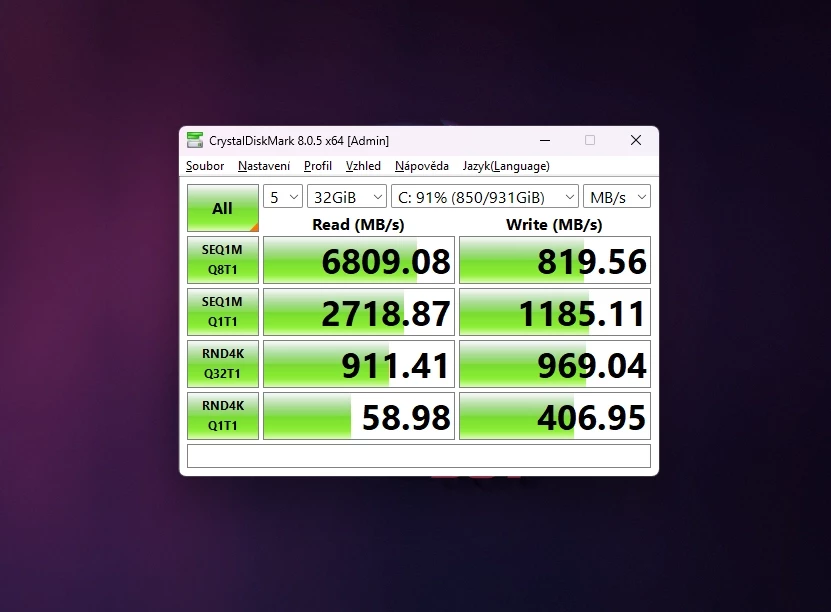Viewport: 831px width, 612px height.
Task: Open the Nastavení menu
Action: [x=264, y=166]
